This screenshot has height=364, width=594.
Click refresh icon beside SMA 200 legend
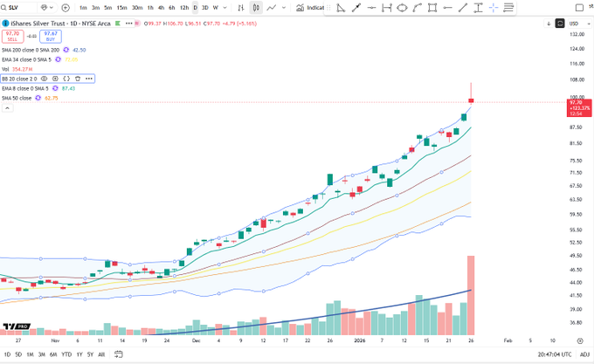66,50
